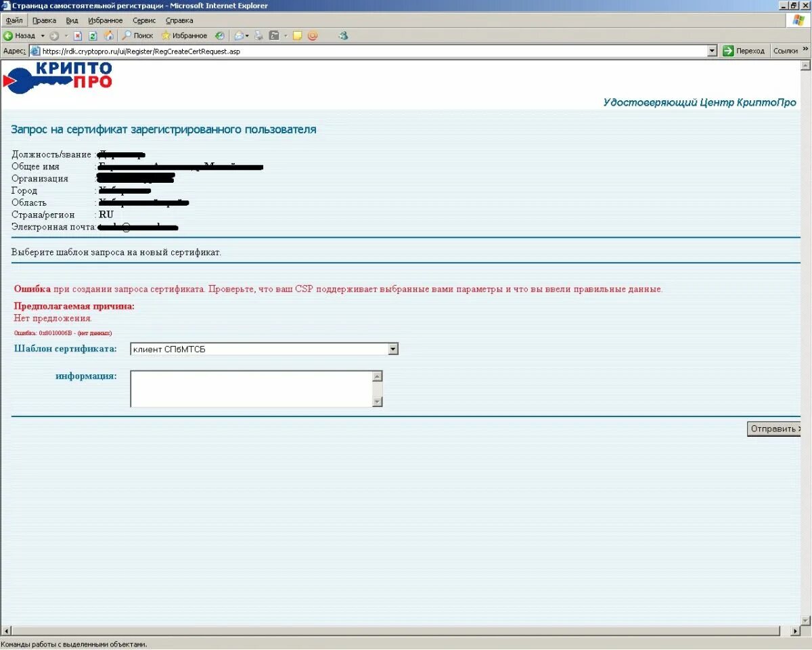Click the Назад back button

pyautogui.click(x=19, y=35)
